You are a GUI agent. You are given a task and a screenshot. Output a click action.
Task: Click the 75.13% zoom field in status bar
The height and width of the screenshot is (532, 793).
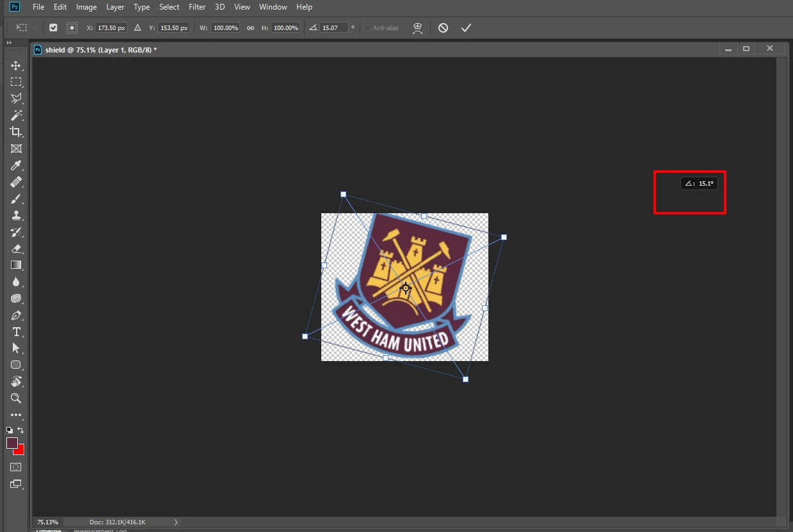pyautogui.click(x=47, y=522)
